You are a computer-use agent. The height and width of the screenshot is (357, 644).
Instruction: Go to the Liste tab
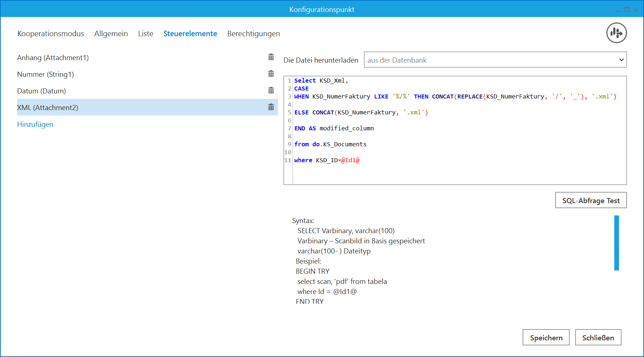click(x=146, y=34)
